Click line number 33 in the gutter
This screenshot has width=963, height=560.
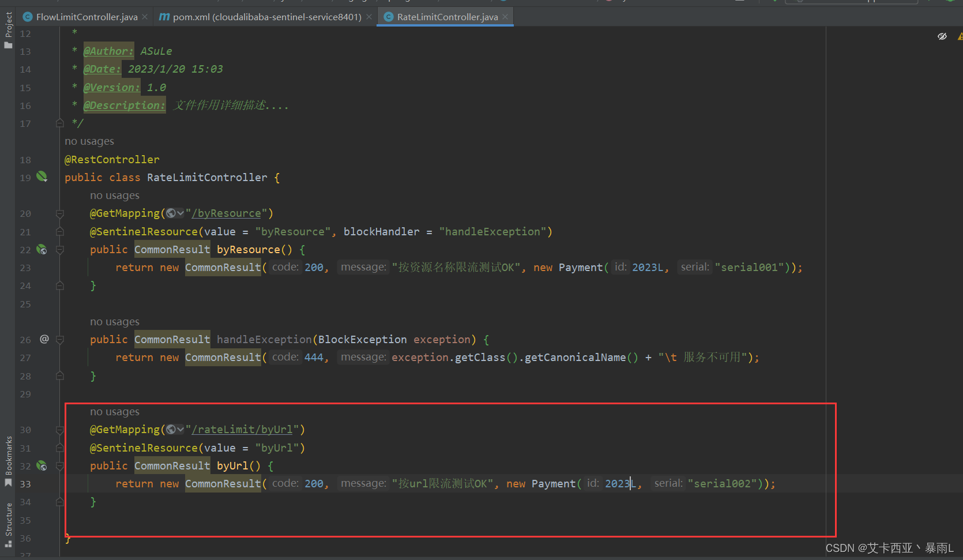(25, 484)
